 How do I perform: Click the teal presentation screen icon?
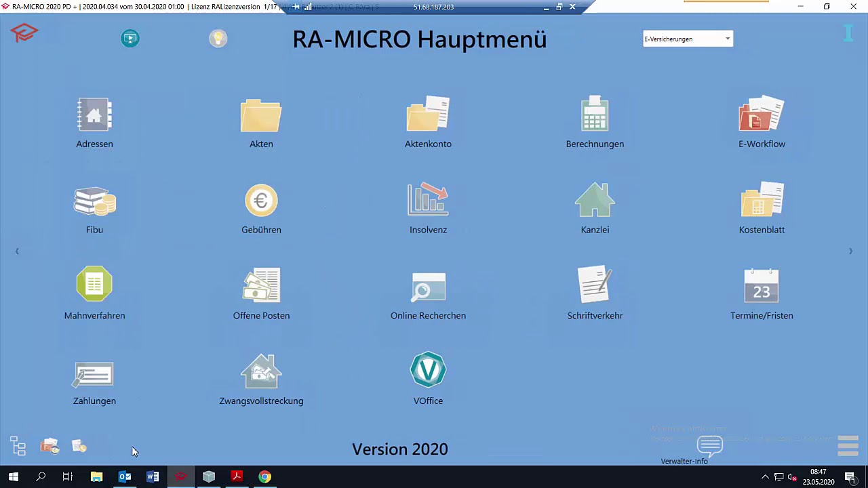(x=130, y=39)
